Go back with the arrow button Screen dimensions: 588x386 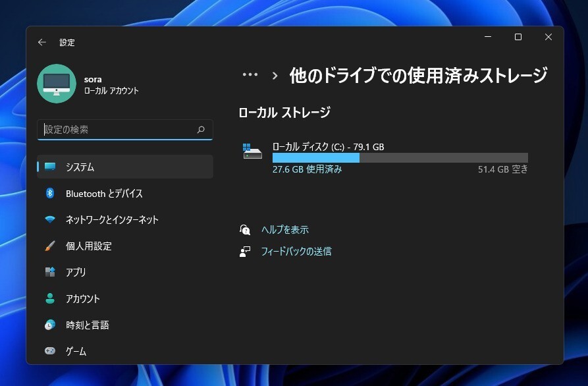pos(42,42)
